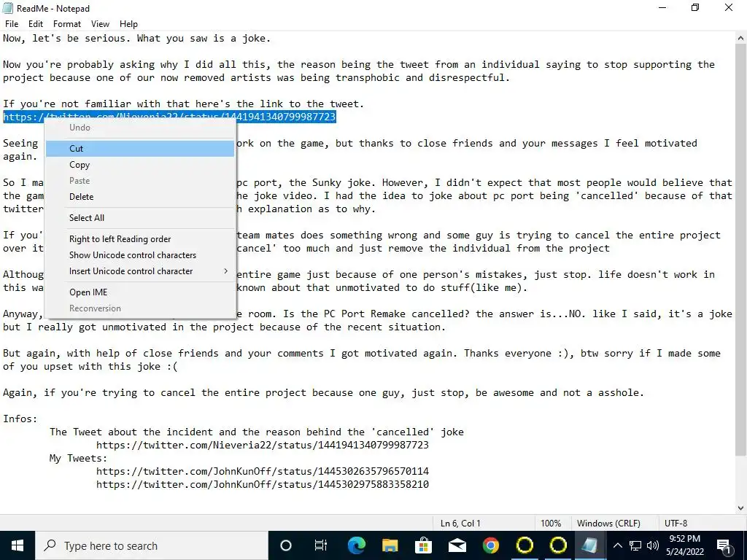This screenshot has width=747, height=560.
Task: Click the scrollbar down arrow
Action: (741, 508)
